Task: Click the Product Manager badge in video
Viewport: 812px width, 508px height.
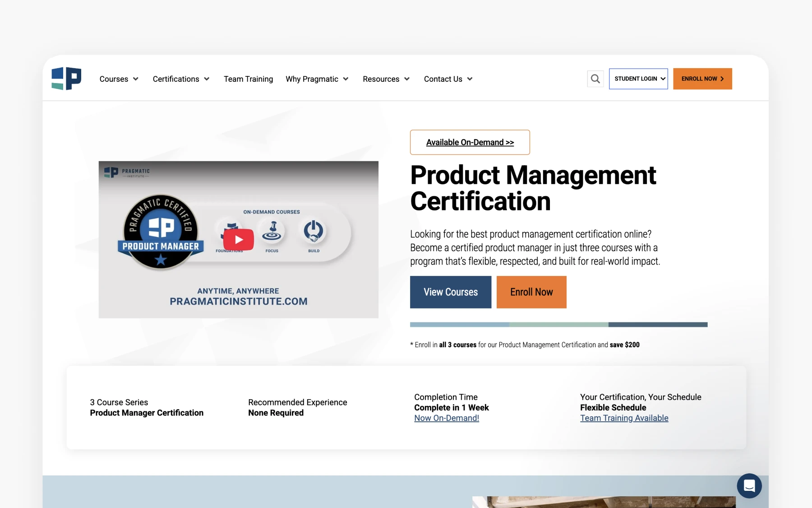Action: [x=161, y=233]
